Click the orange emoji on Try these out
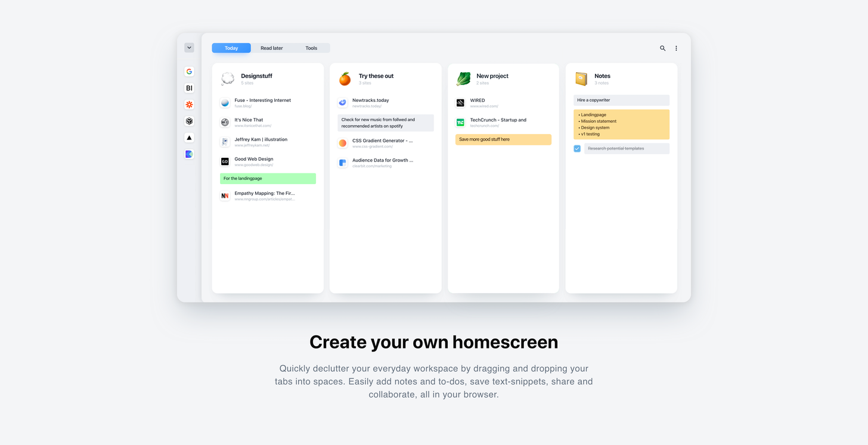 pyautogui.click(x=345, y=79)
